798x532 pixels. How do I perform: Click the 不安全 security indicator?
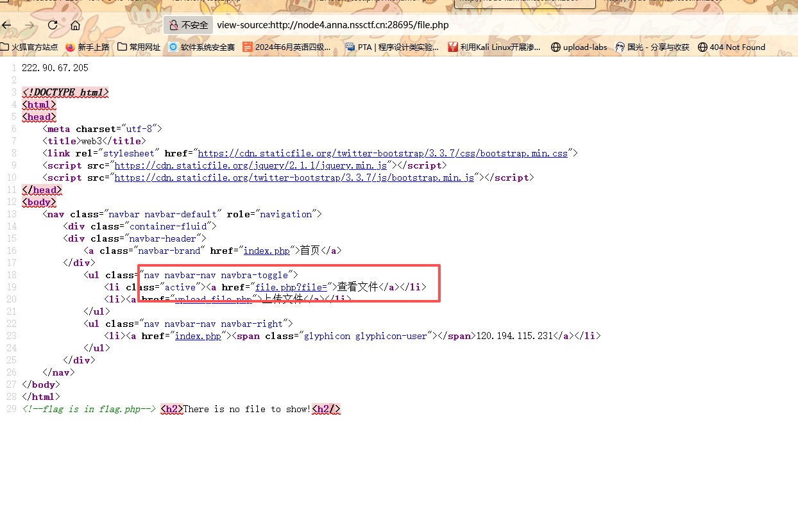click(189, 25)
